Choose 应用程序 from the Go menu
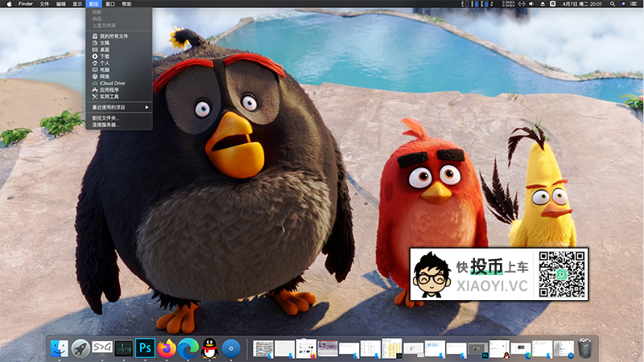Viewport: 644px width, 362px height. [x=118, y=90]
